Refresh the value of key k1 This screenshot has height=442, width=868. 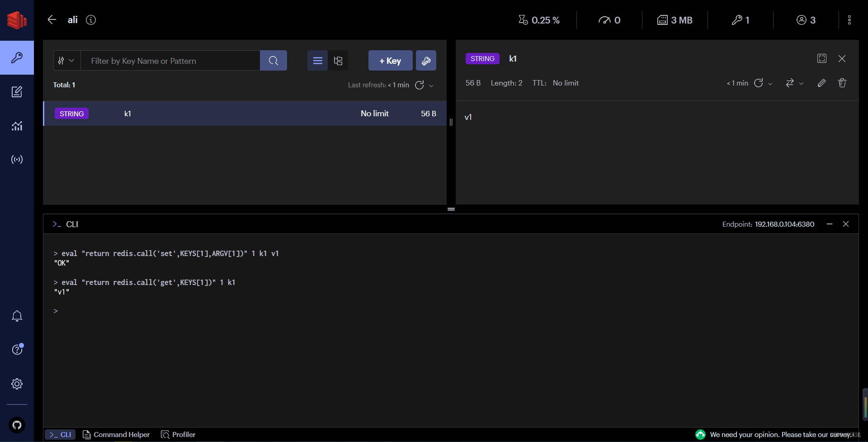point(759,83)
